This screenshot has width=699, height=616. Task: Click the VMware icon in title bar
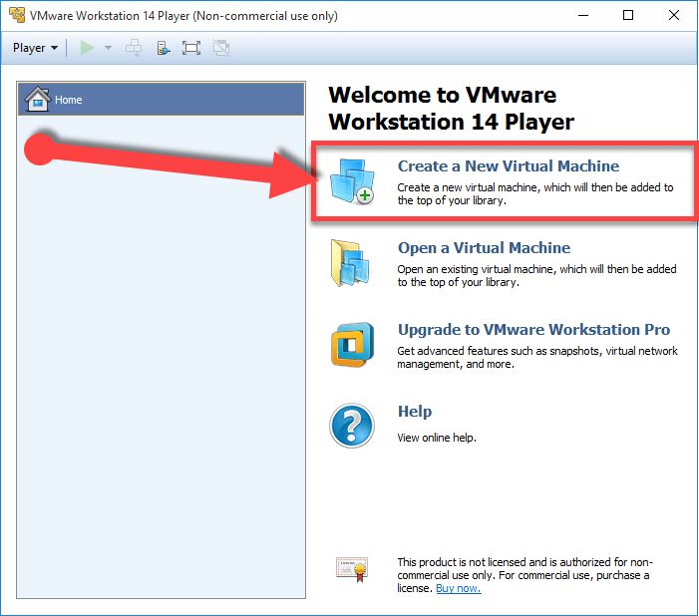[x=16, y=15]
